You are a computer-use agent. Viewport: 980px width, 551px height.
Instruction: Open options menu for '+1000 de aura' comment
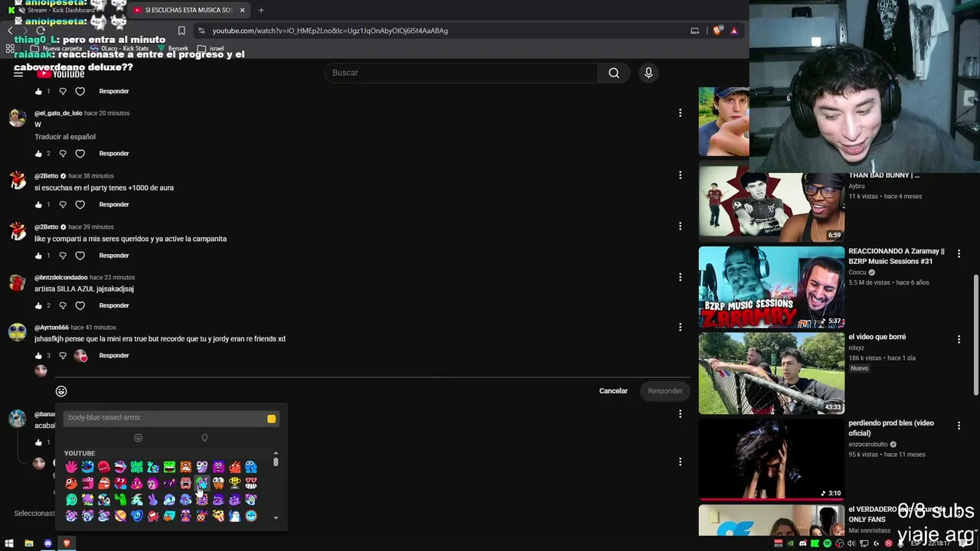[680, 175]
